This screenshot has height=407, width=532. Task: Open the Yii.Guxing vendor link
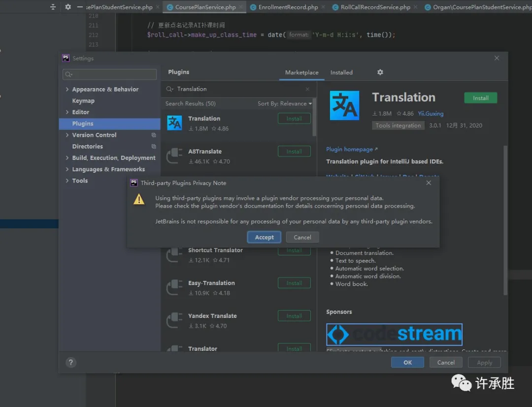pyautogui.click(x=431, y=114)
